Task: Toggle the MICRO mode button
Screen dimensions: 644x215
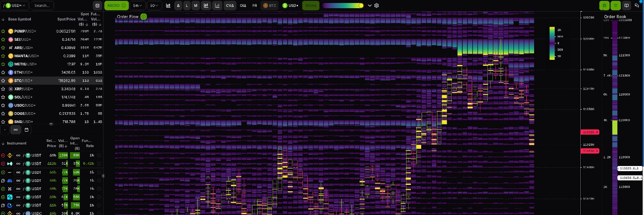Action: tap(116, 6)
